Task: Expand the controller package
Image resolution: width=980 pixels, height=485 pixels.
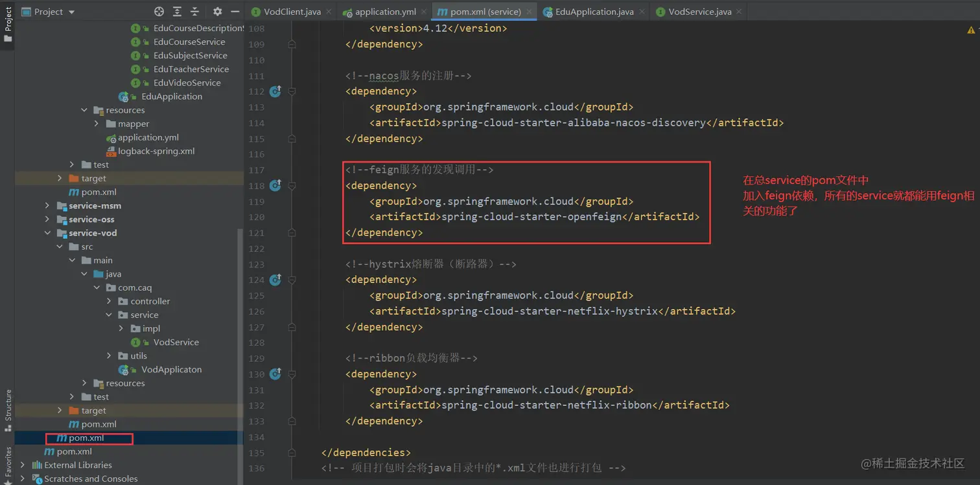Action: 109,301
